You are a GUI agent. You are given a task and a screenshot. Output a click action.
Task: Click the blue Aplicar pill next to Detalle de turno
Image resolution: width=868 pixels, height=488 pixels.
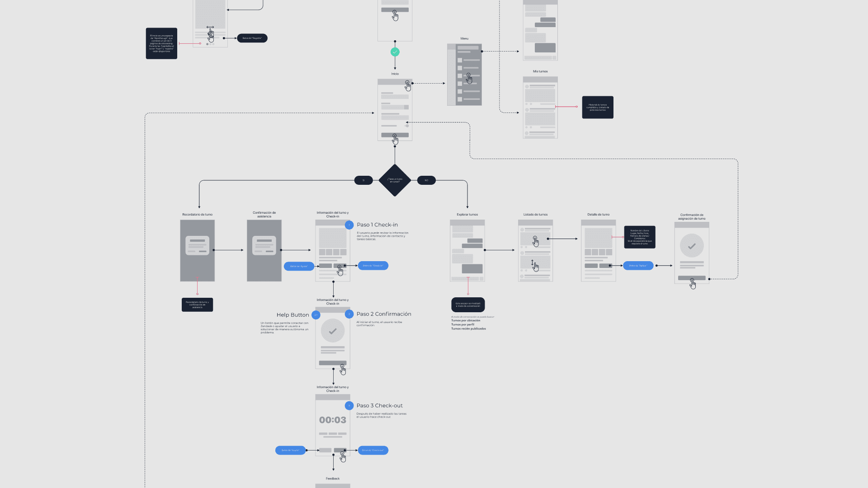point(638,266)
